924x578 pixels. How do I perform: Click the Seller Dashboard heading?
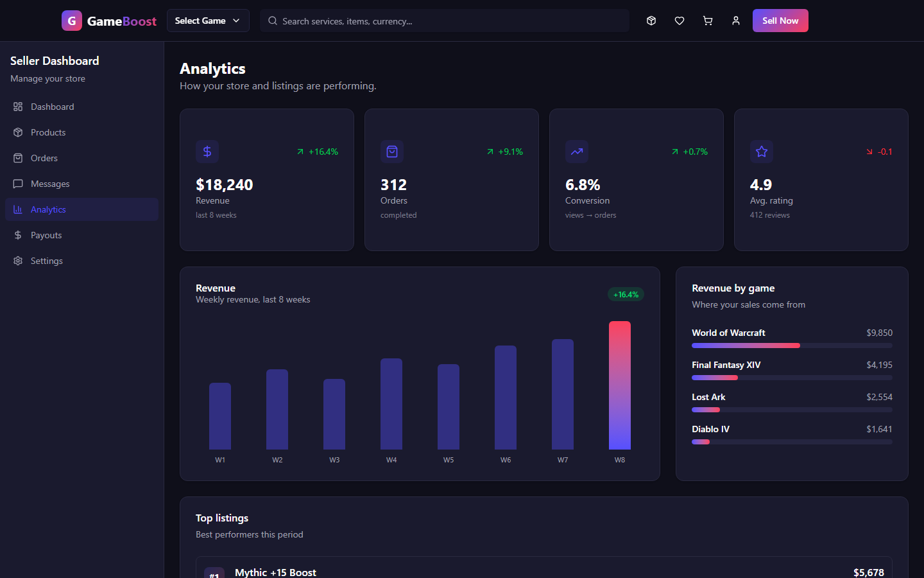pyautogui.click(x=55, y=61)
